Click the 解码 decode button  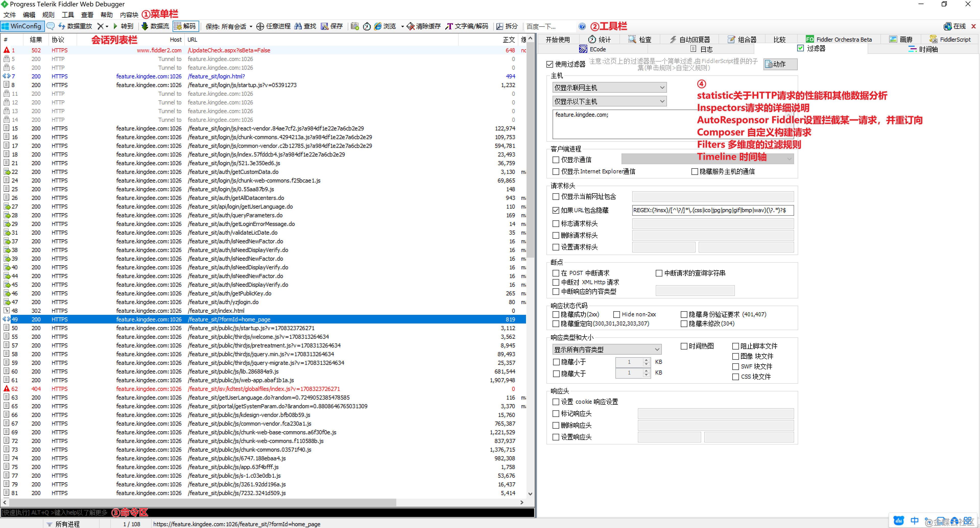pyautogui.click(x=185, y=26)
